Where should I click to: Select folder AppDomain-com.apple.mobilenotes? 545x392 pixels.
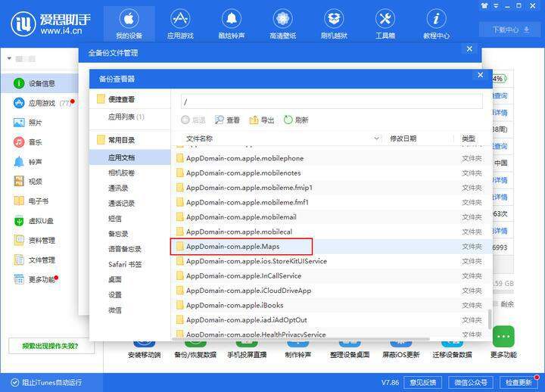[330, 173]
